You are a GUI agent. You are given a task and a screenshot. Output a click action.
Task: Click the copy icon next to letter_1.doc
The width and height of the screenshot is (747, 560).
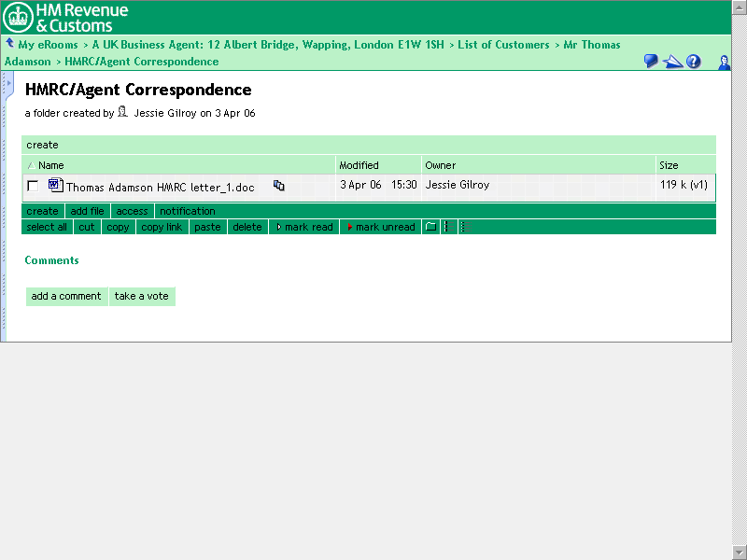point(278,186)
